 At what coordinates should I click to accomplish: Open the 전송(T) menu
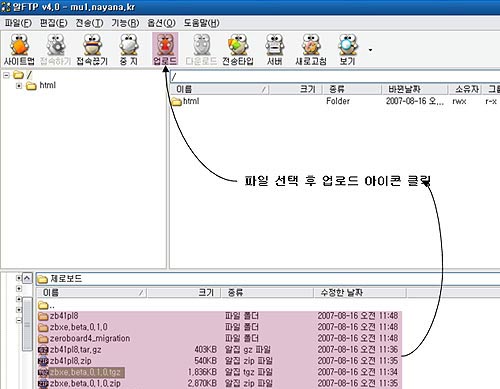[89, 23]
